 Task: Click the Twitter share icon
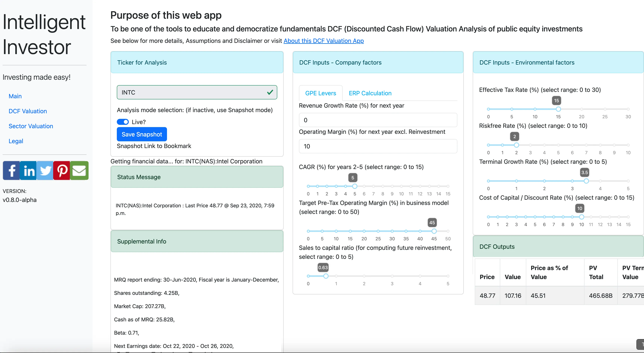pos(45,171)
